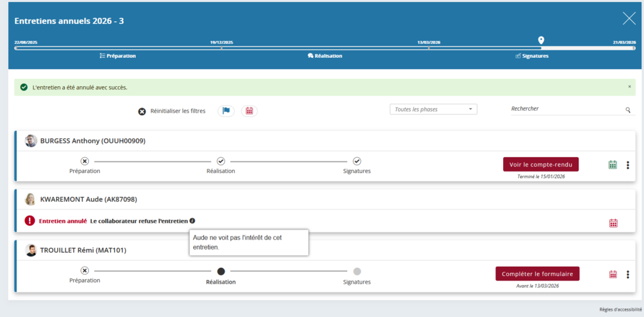Select the Préparation phase in the header

[118, 56]
